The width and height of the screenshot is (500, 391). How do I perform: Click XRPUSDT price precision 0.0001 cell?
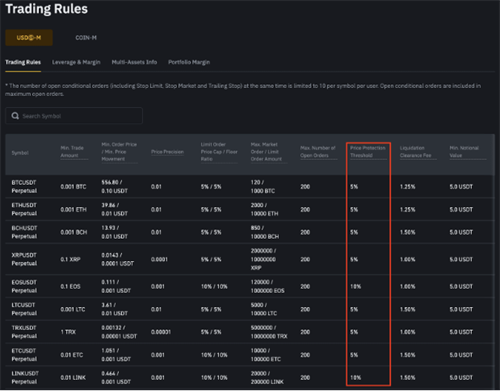[159, 259]
